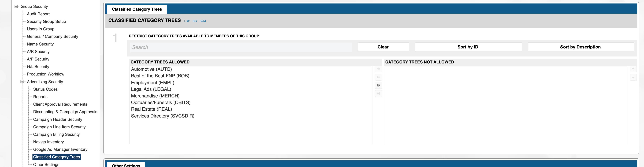Jump to BOTTOM link in header
This screenshot has height=167, width=644.
tap(199, 21)
